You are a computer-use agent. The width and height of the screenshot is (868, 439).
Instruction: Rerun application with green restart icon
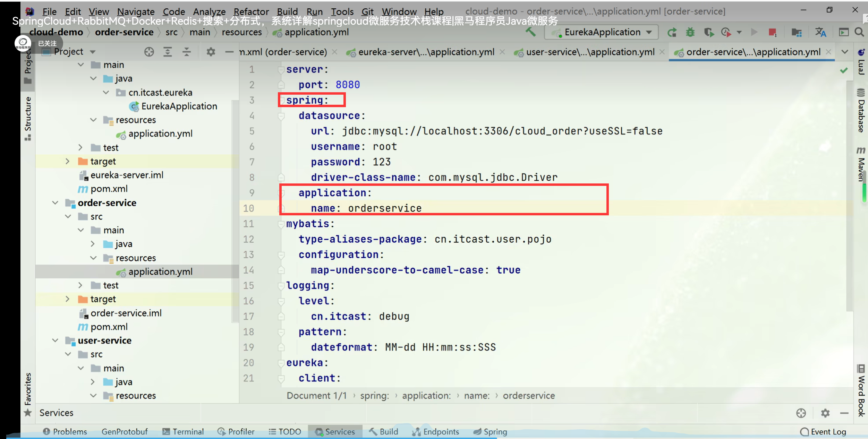[672, 32]
